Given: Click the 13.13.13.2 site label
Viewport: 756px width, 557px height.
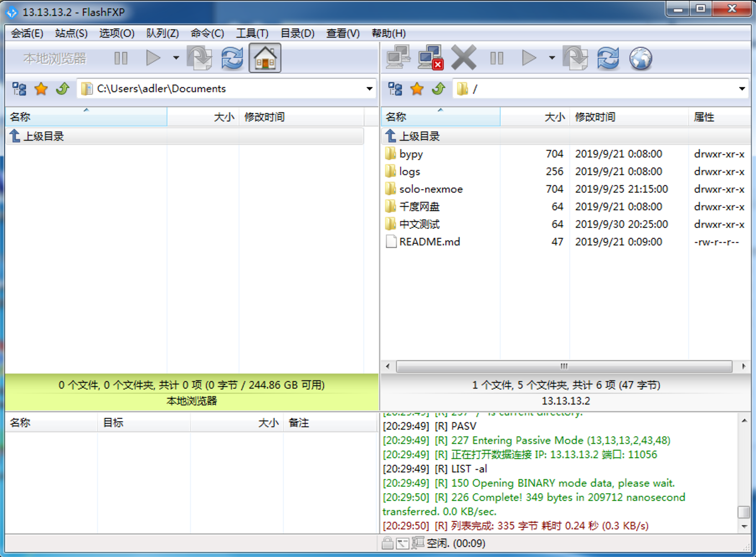Looking at the screenshot, I should click(566, 401).
